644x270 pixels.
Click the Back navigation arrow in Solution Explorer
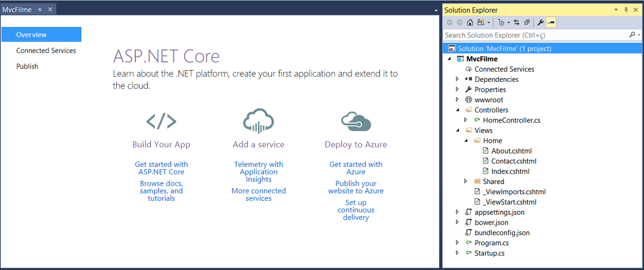450,23
